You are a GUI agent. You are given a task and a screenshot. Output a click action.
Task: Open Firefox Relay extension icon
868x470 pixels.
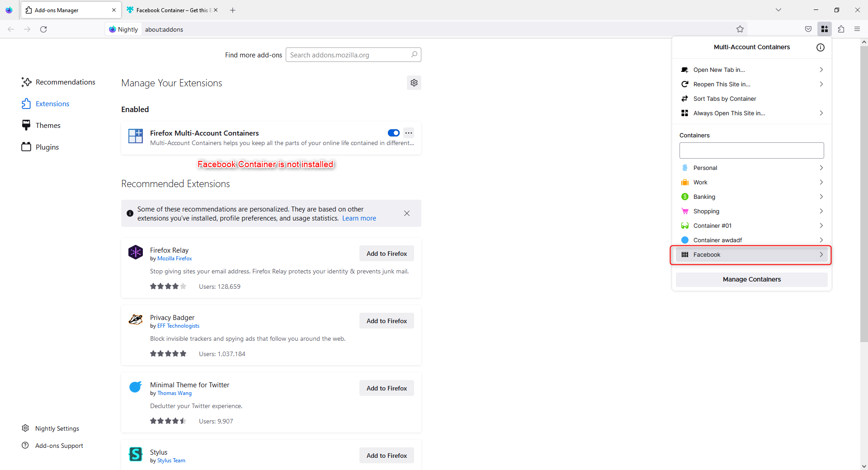point(136,252)
